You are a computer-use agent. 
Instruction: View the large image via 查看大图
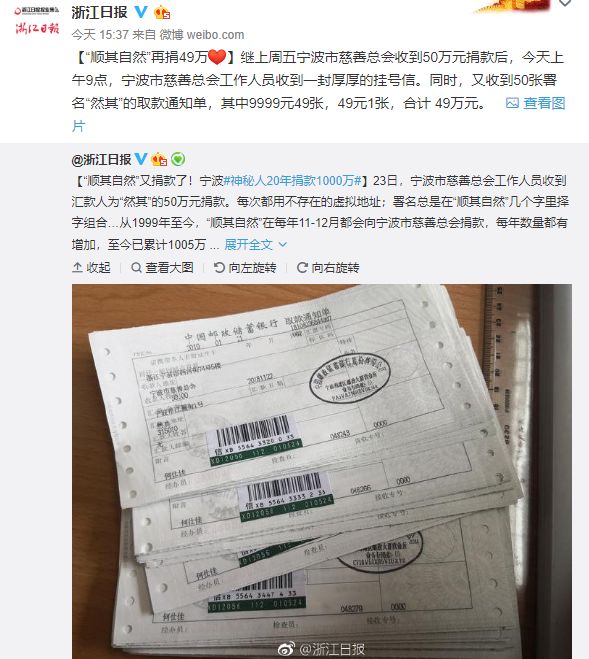[x=162, y=267]
